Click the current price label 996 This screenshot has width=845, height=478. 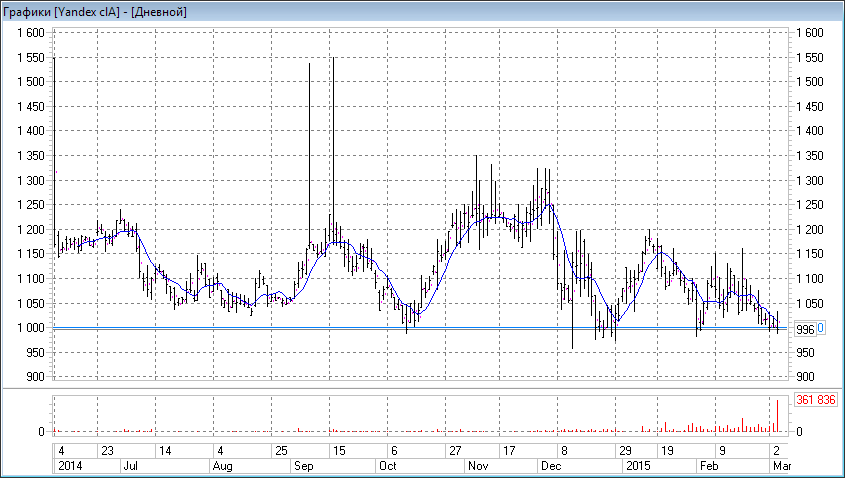[805, 330]
